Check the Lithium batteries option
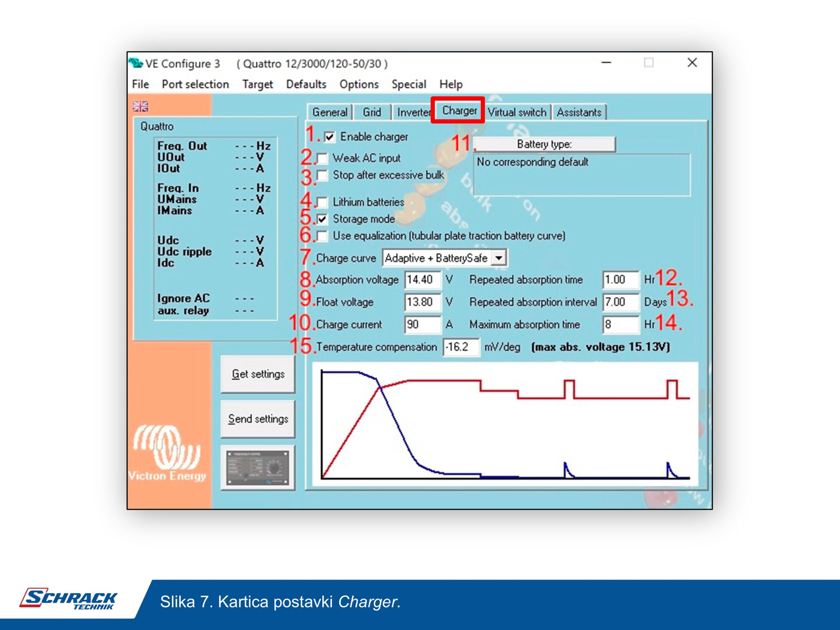The width and height of the screenshot is (840, 630). 322,202
